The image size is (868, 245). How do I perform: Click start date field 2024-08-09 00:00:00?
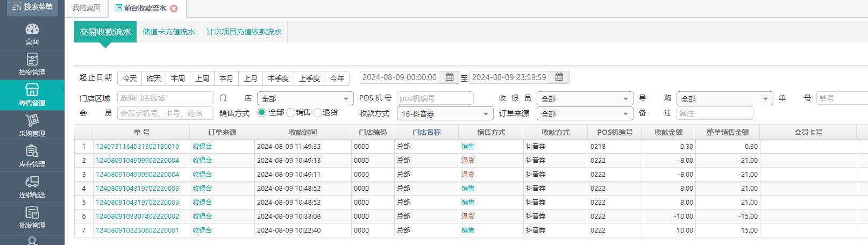(400, 77)
